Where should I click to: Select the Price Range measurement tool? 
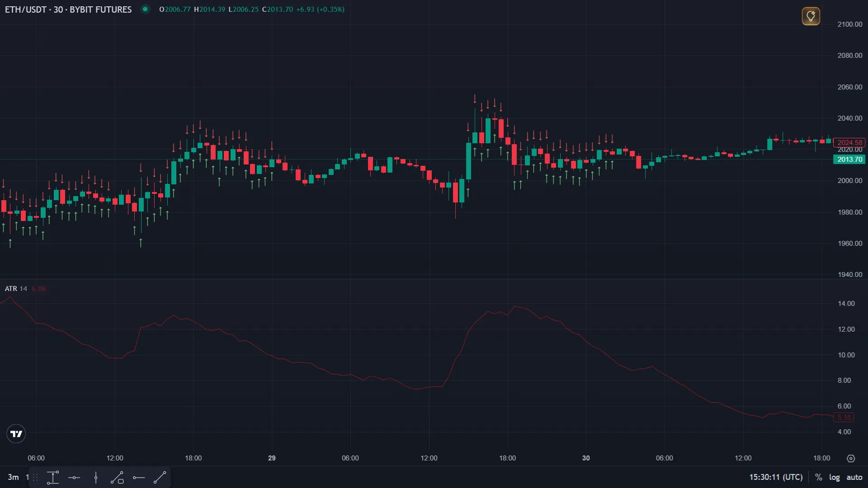tap(53, 478)
